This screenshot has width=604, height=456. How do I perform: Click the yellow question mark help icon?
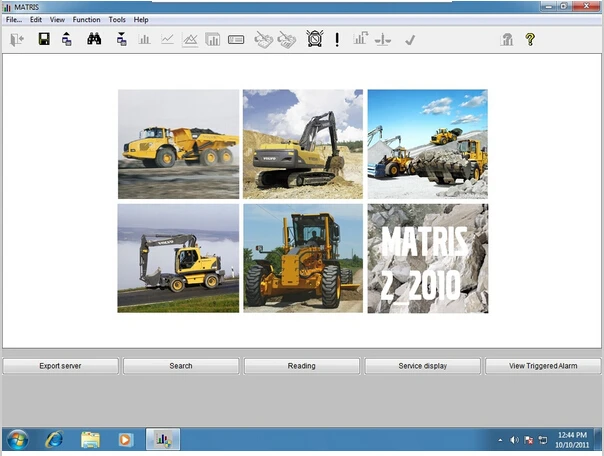click(530, 39)
